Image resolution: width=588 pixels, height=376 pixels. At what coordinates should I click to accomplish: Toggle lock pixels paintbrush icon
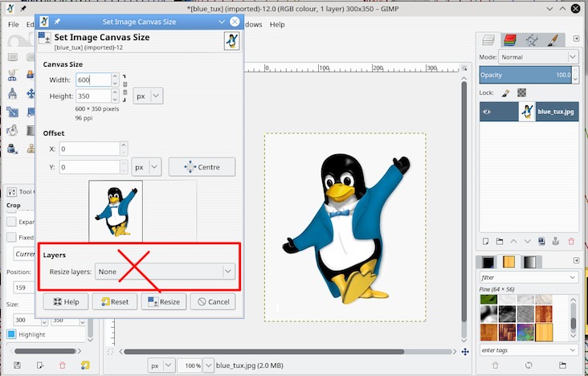[x=505, y=92]
